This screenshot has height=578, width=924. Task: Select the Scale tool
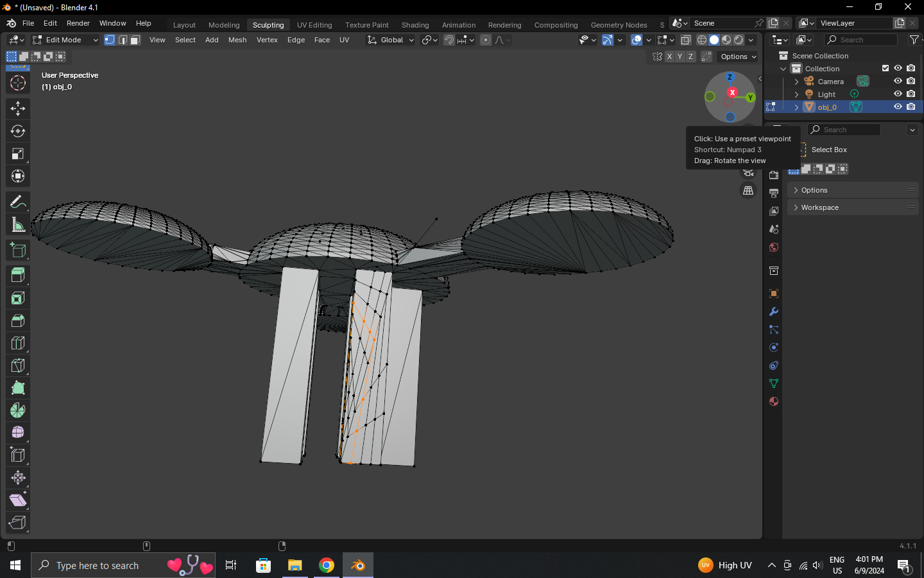18,153
